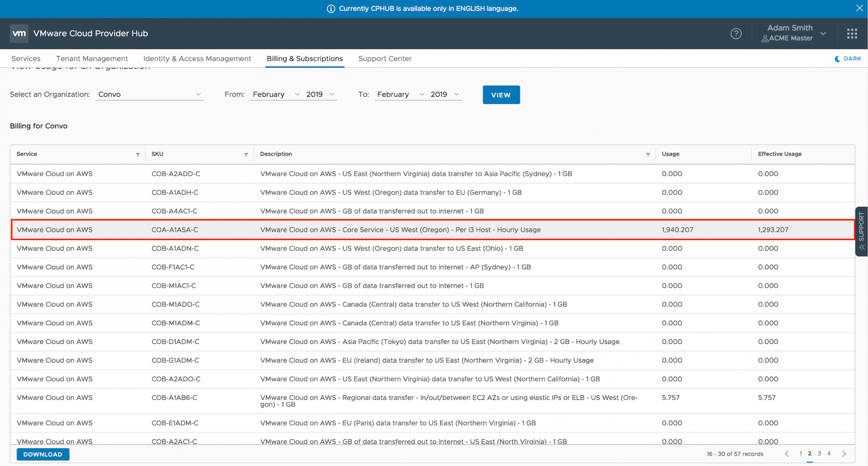The image size is (868, 466).
Task: Open the To year dropdown
Action: coord(445,94)
